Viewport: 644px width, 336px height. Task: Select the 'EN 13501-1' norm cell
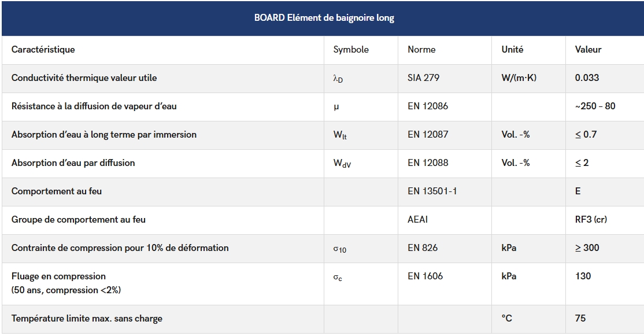pyautogui.click(x=432, y=191)
